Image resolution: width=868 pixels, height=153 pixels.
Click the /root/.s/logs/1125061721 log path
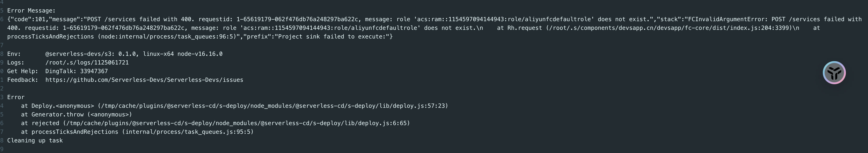pyautogui.click(x=87, y=63)
